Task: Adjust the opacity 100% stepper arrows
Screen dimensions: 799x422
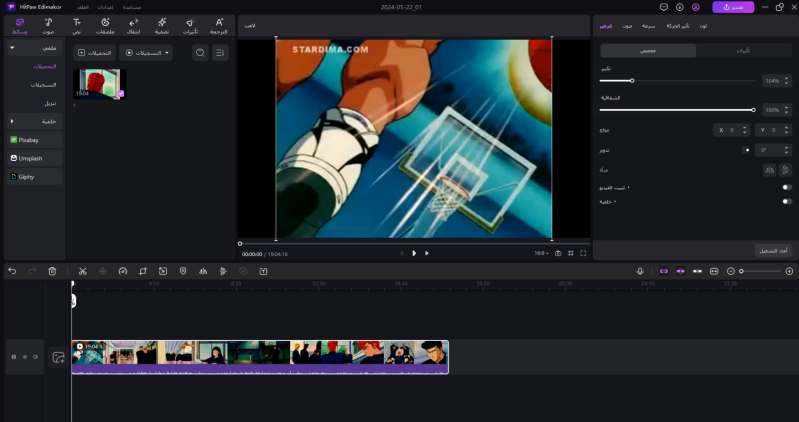Action: 786,110
